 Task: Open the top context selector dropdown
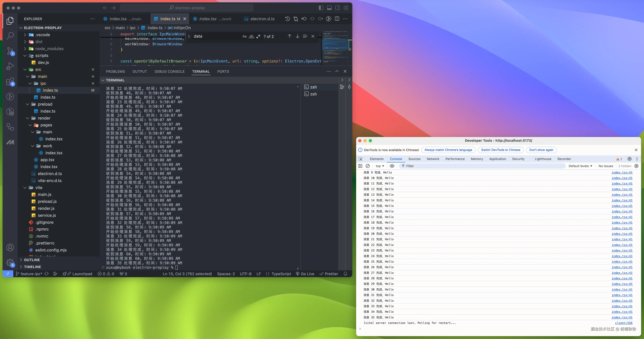(x=379, y=166)
